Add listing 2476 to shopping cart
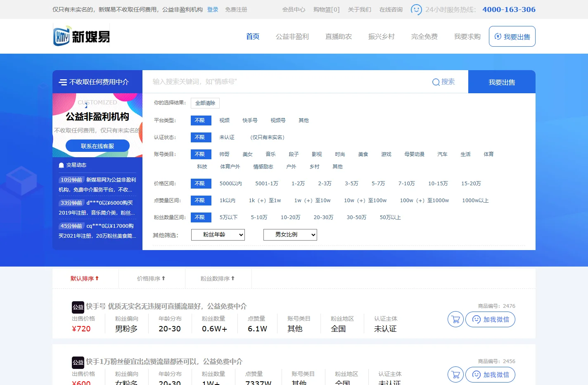This screenshot has width=588, height=385. 455,319
